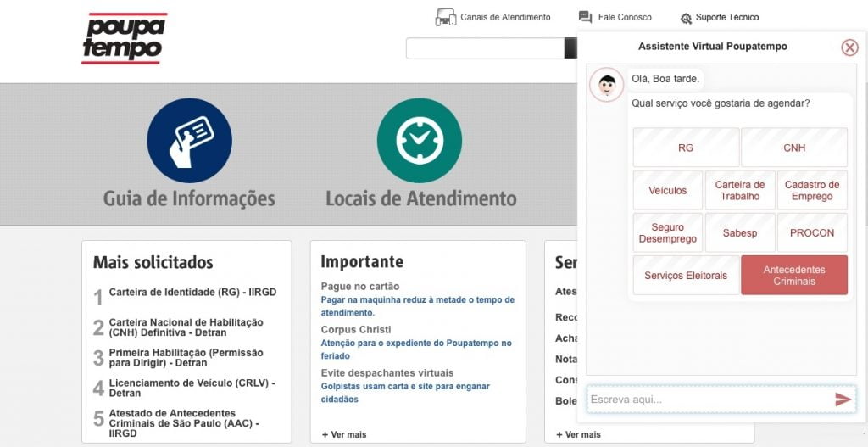Screen dimensions: 868x447
Task: Open the Locais de Atendimento clock icon
Action: [420, 141]
